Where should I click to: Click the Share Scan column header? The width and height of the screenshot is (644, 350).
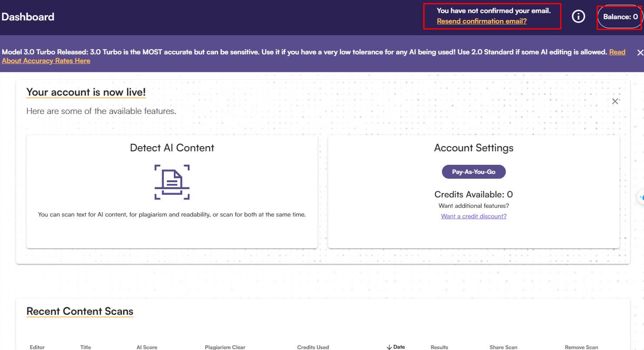pos(503,347)
